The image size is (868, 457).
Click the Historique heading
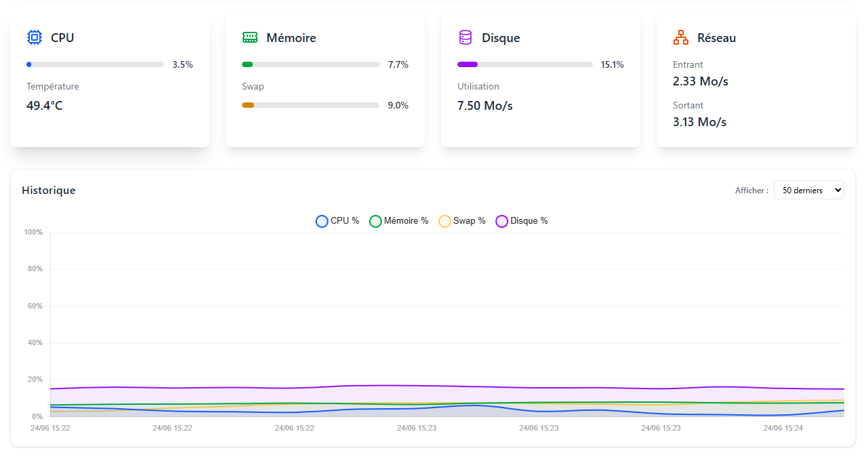coord(49,191)
